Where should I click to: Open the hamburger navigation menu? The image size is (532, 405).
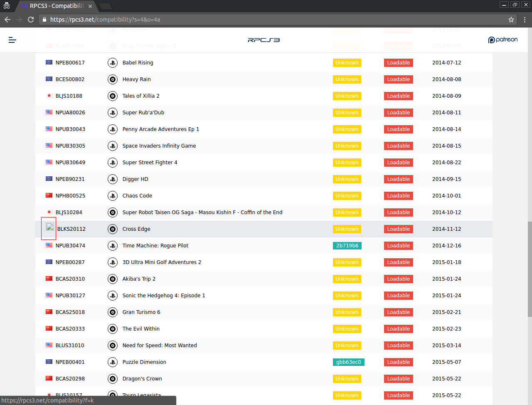pyautogui.click(x=12, y=40)
